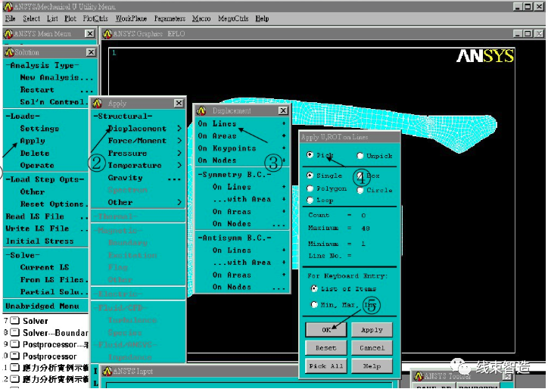
Task: Click Unabridged Menu
Action: point(42,306)
